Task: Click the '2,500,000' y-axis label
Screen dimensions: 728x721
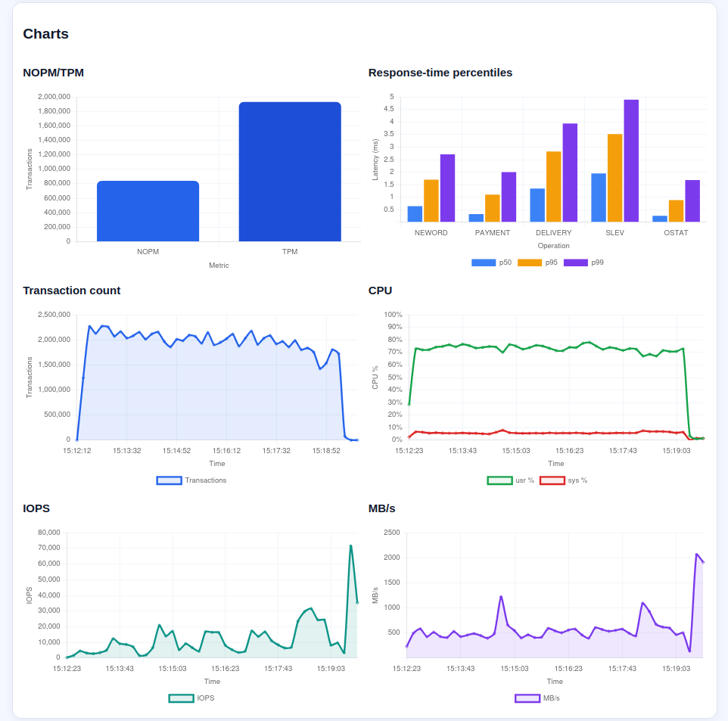Action: point(54,315)
